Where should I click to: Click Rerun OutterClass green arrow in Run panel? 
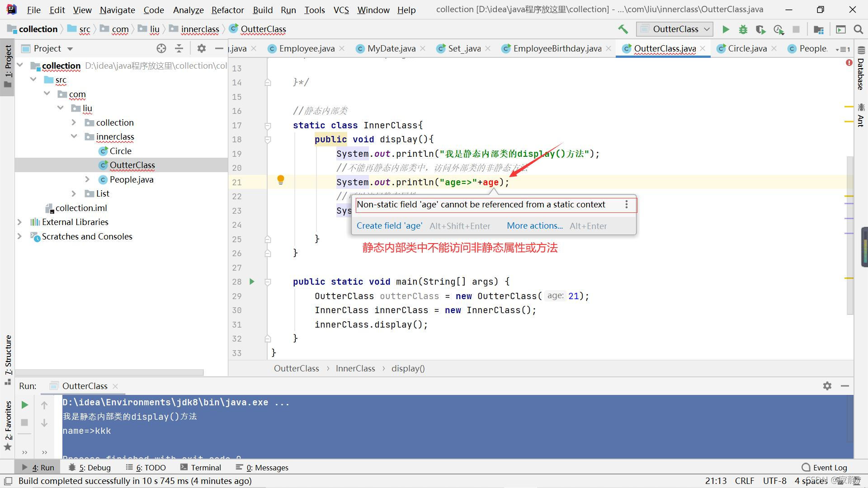tap(25, 405)
